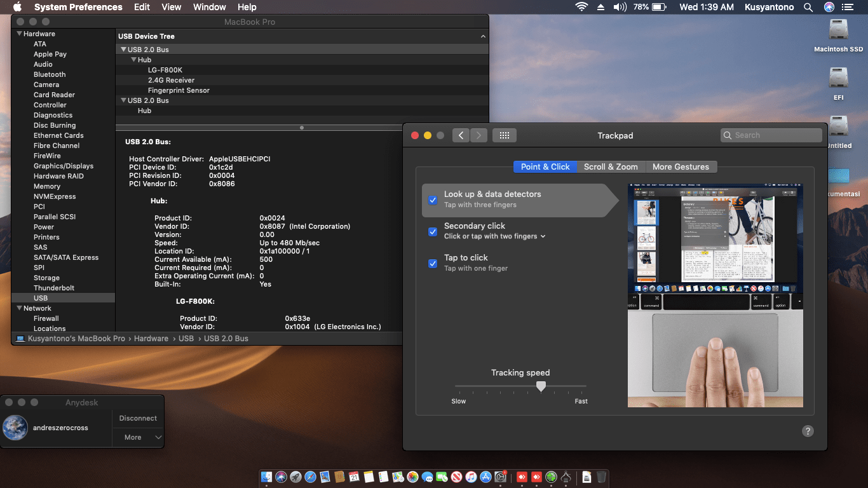The image size is (868, 488).
Task: Open Spotlight search magnifier in menu bar
Action: tap(808, 7)
